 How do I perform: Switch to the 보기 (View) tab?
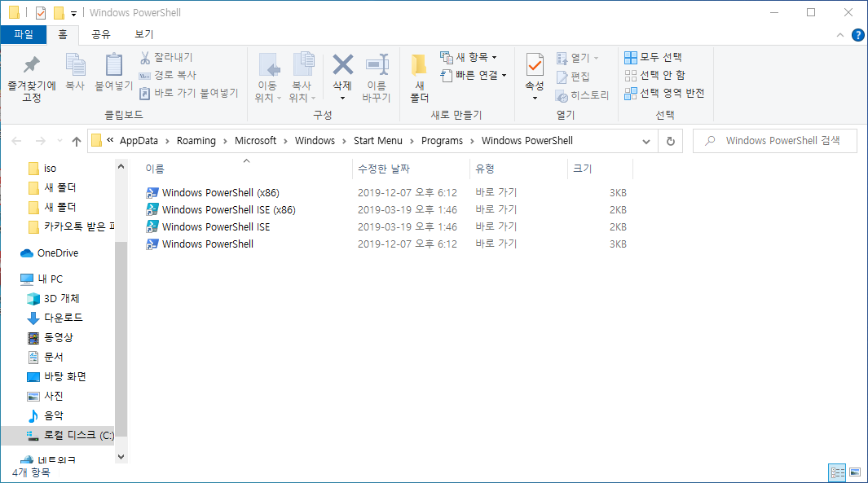144,34
